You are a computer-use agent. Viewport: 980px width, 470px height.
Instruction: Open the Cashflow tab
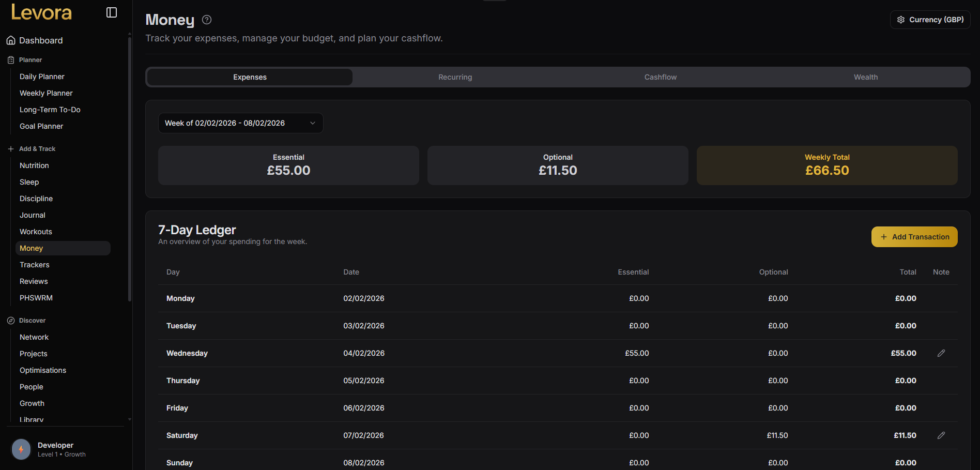click(x=660, y=77)
